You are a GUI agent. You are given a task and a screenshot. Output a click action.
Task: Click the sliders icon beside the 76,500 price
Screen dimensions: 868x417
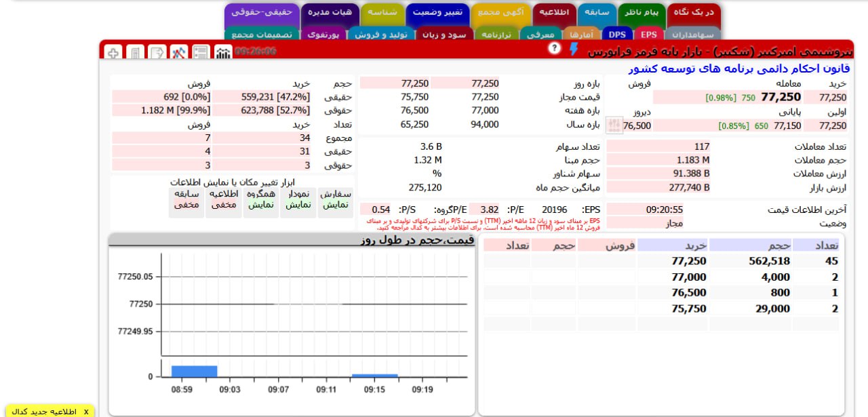pyautogui.click(x=614, y=125)
